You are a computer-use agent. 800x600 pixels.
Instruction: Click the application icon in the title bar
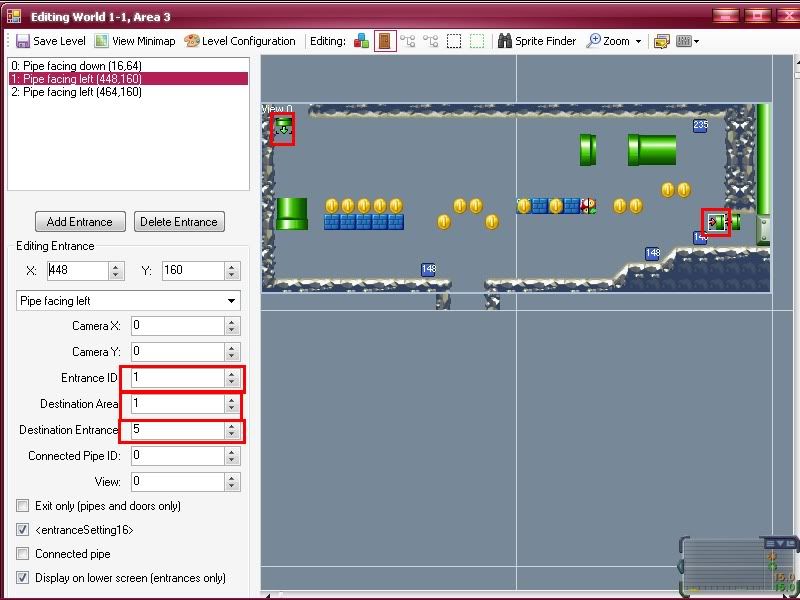click(x=14, y=16)
